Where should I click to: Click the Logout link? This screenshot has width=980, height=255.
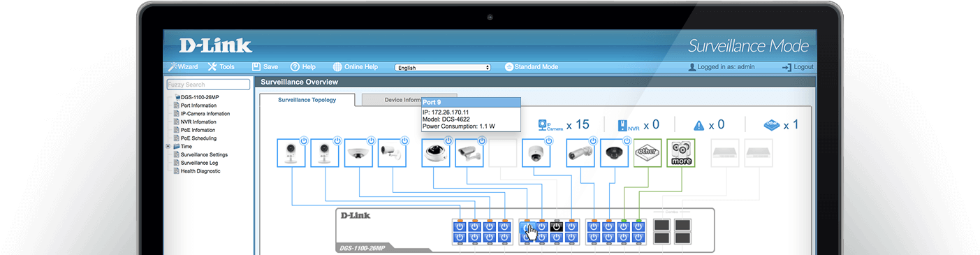(x=798, y=67)
